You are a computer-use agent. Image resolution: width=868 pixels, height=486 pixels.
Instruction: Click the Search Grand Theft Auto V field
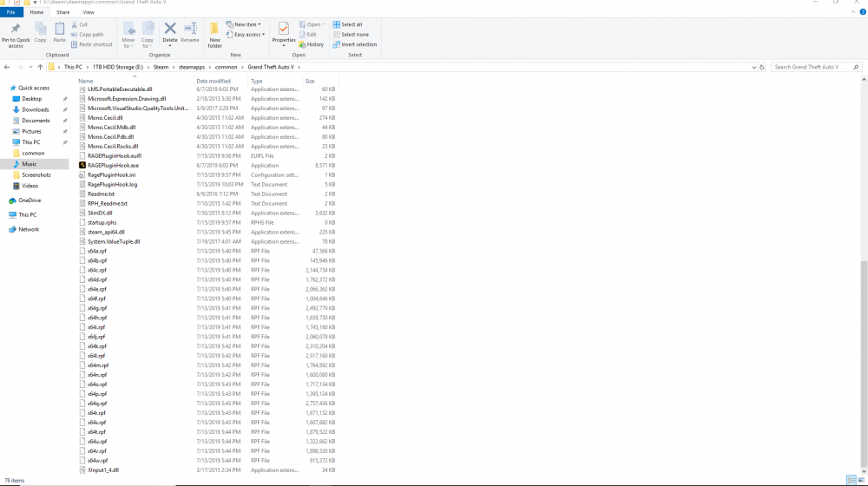click(x=817, y=67)
